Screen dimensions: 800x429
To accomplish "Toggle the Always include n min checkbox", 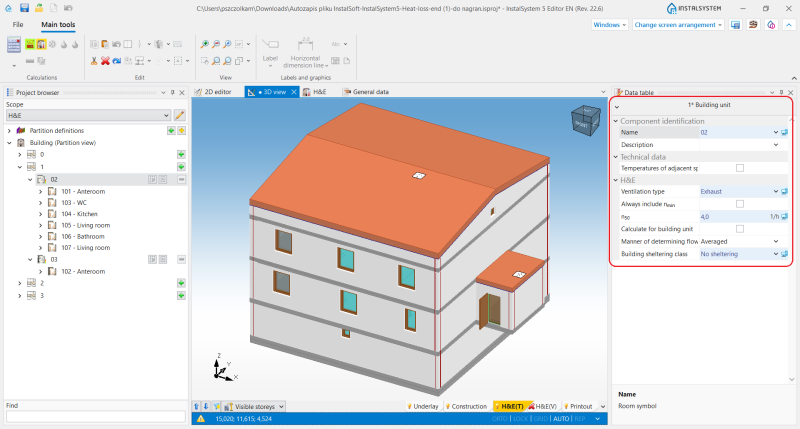I will pyautogui.click(x=740, y=204).
